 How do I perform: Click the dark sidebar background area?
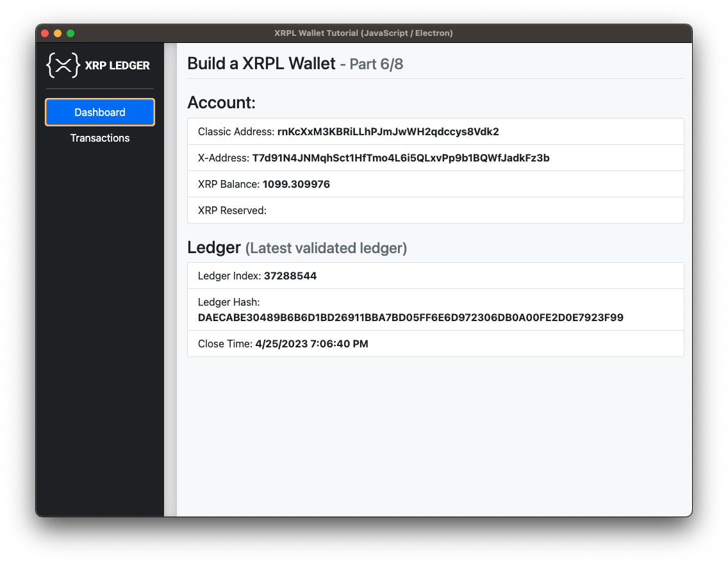[100, 320]
